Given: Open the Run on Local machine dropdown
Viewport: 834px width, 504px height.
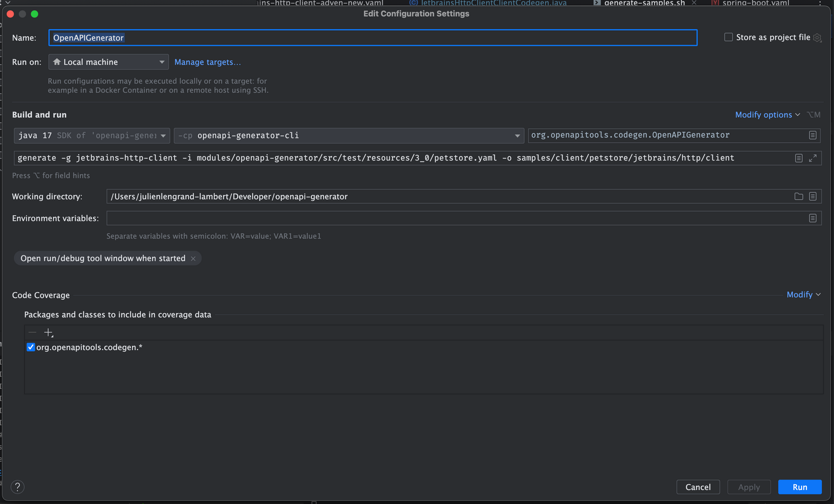Looking at the screenshot, I should (108, 62).
